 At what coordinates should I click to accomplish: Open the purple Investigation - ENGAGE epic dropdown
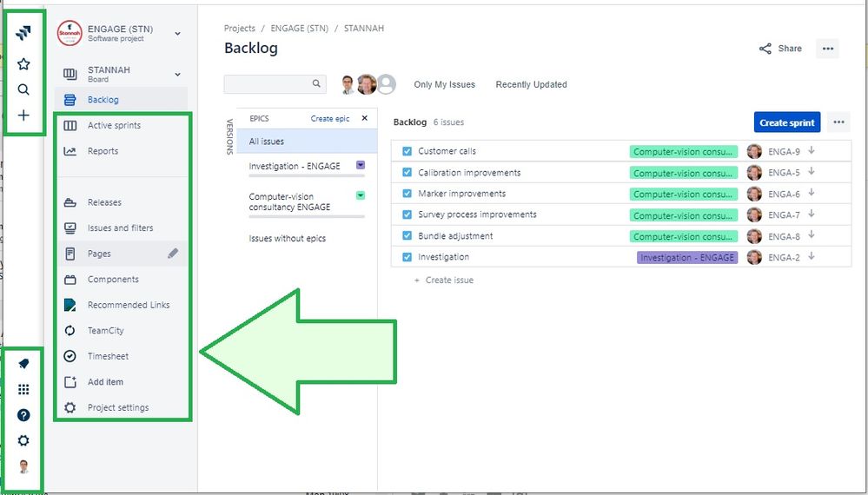361,165
